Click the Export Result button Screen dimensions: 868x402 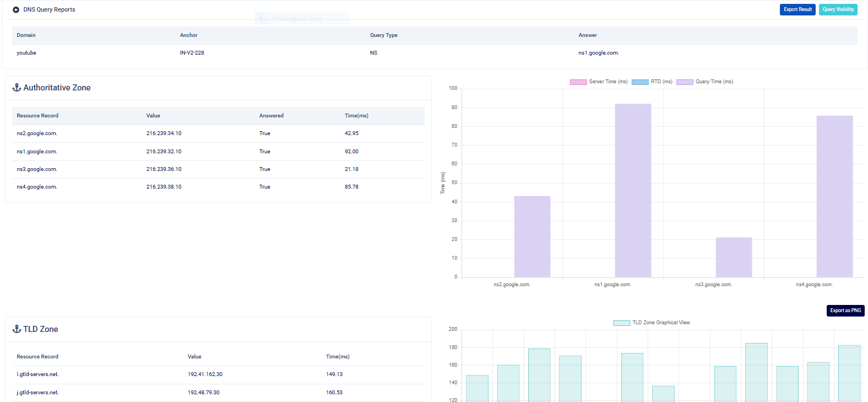click(x=798, y=9)
